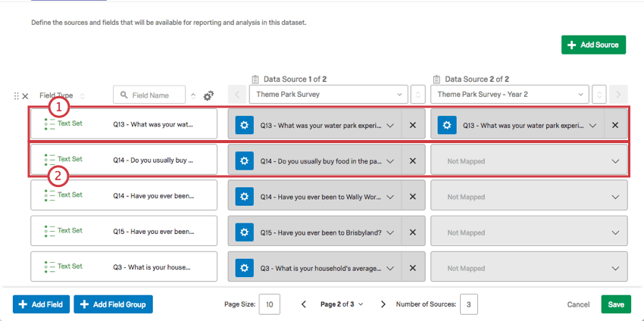
Task: Open gear settings for Q13 in Theme Park Survey
Action: (x=243, y=125)
